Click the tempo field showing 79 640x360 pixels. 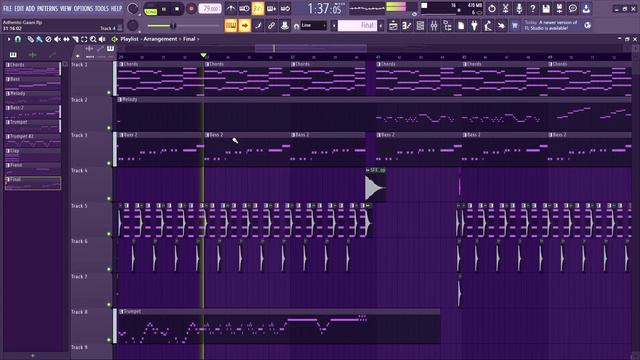[x=210, y=9]
